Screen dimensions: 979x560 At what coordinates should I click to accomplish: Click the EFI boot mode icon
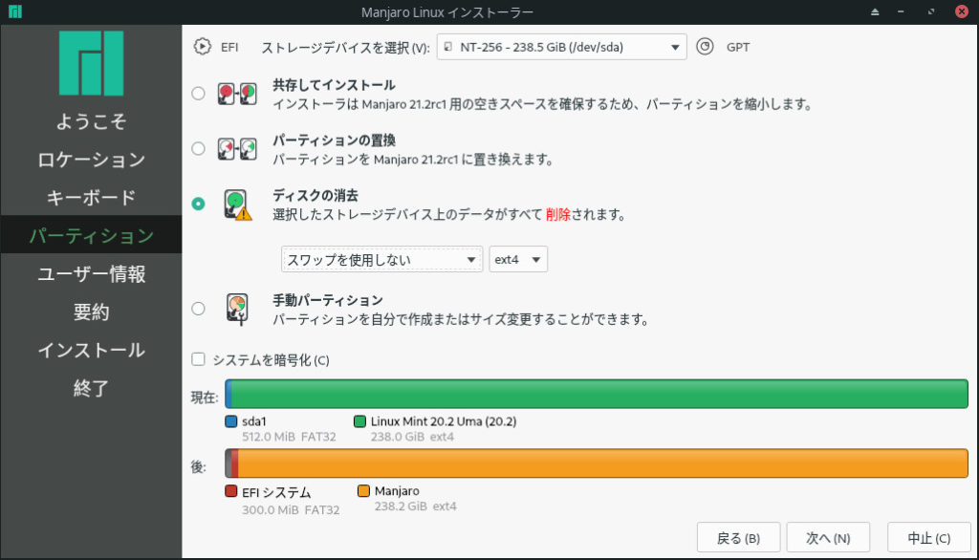pos(202,46)
